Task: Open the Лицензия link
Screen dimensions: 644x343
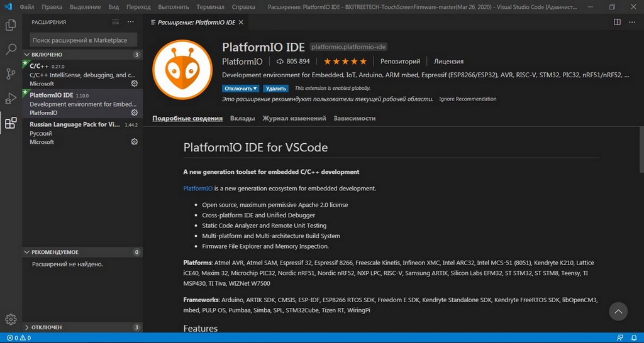Action: click(x=448, y=62)
